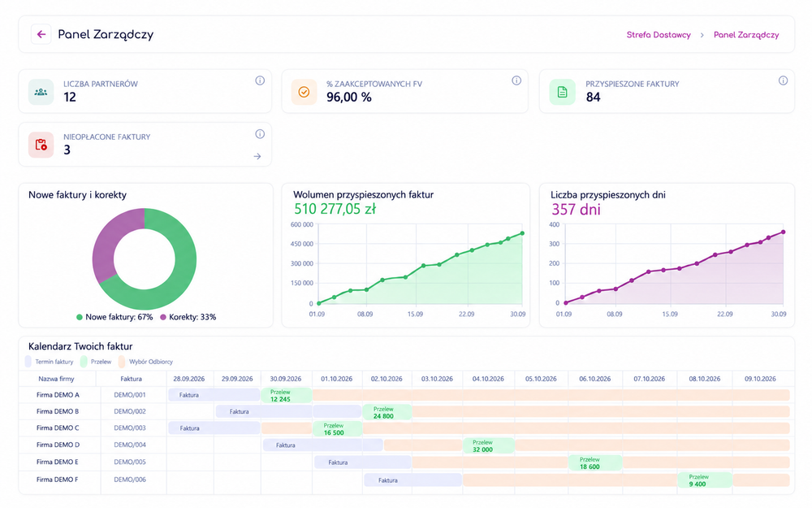Image resolution: width=812 pixels, height=508 pixels.
Task: Open the Przelew 9 400 transfer block
Action: (x=704, y=480)
